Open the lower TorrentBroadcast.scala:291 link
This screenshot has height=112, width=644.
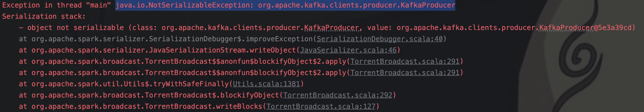405,73
